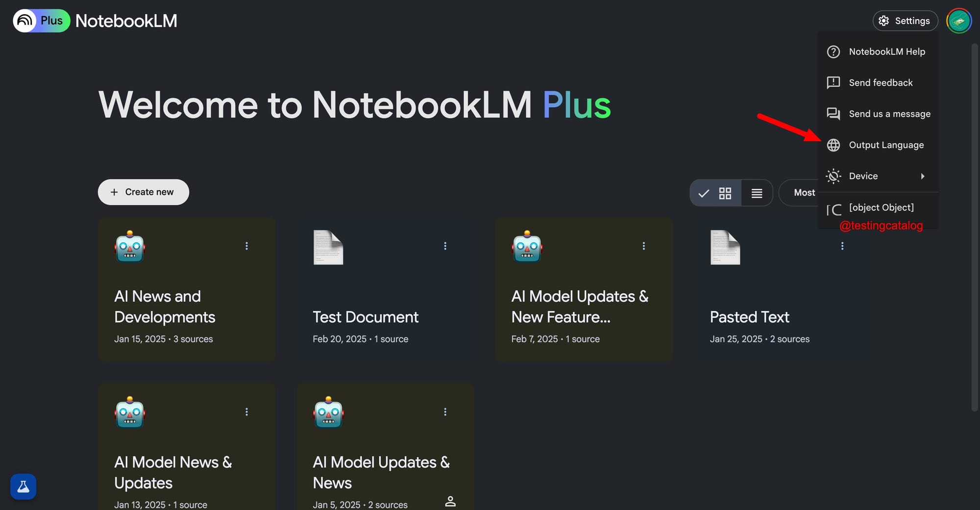This screenshot has width=980, height=510.
Task: Select the [object Object] menu entry
Action: pyautogui.click(x=878, y=208)
